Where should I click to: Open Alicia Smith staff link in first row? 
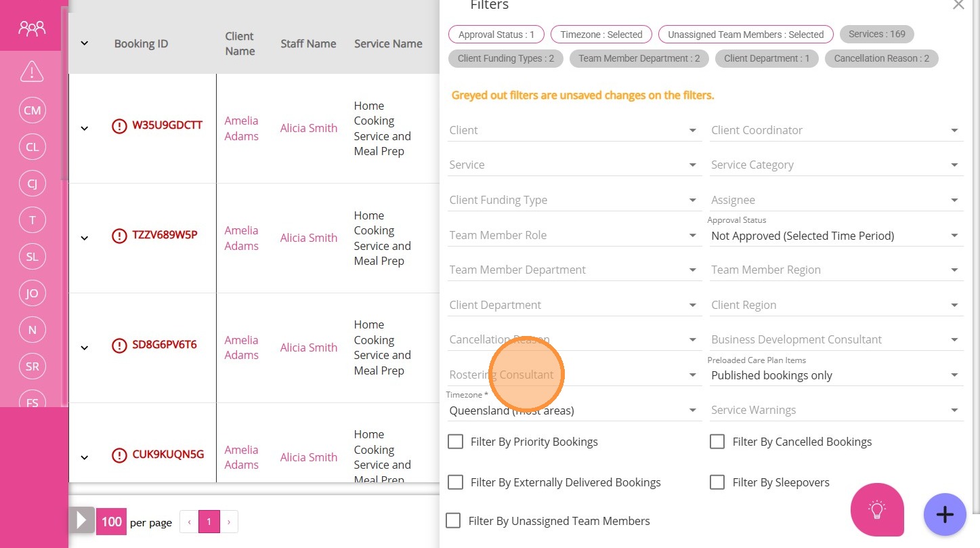point(308,128)
